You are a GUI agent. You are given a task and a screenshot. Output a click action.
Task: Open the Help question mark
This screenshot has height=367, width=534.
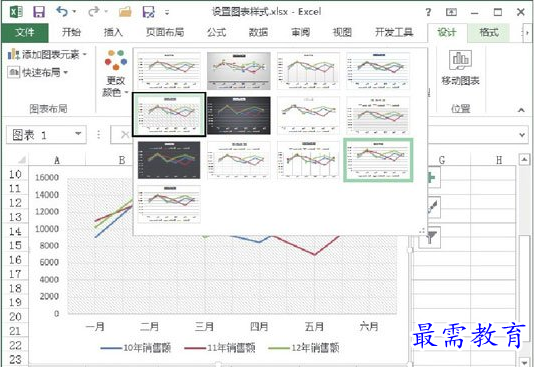(x=428, y=12)
